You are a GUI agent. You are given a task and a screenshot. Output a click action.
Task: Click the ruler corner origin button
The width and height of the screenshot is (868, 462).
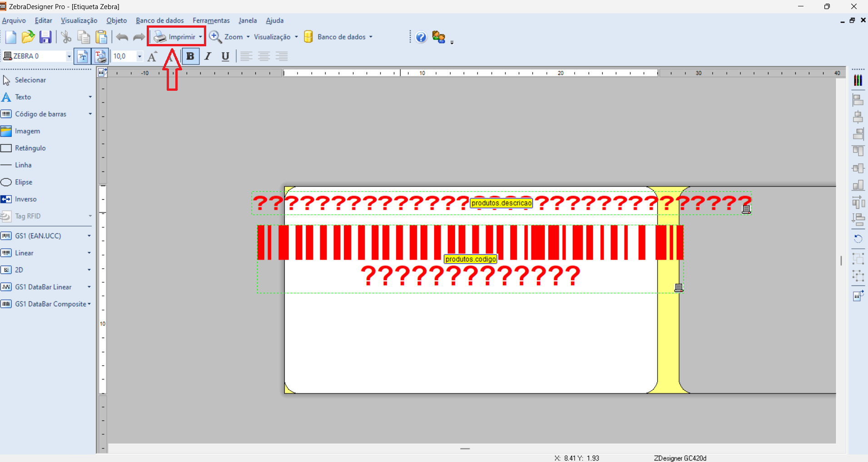[x=102, y=73]
